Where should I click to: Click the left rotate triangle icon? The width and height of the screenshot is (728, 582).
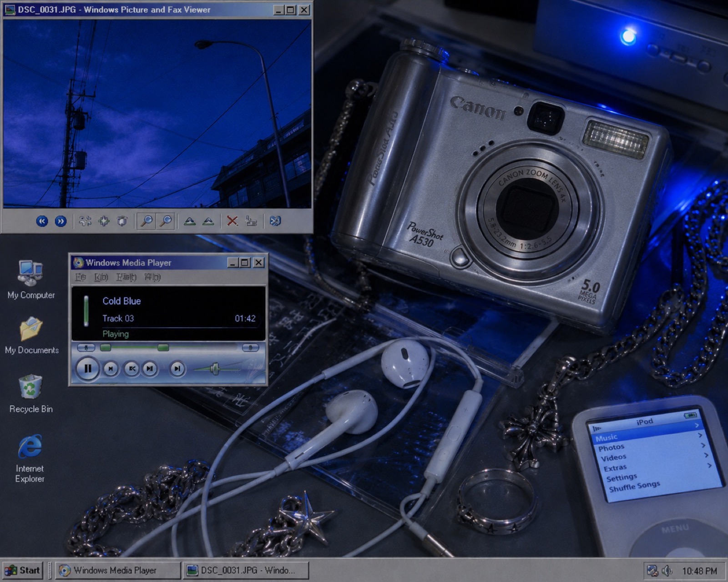click(190, 221)
